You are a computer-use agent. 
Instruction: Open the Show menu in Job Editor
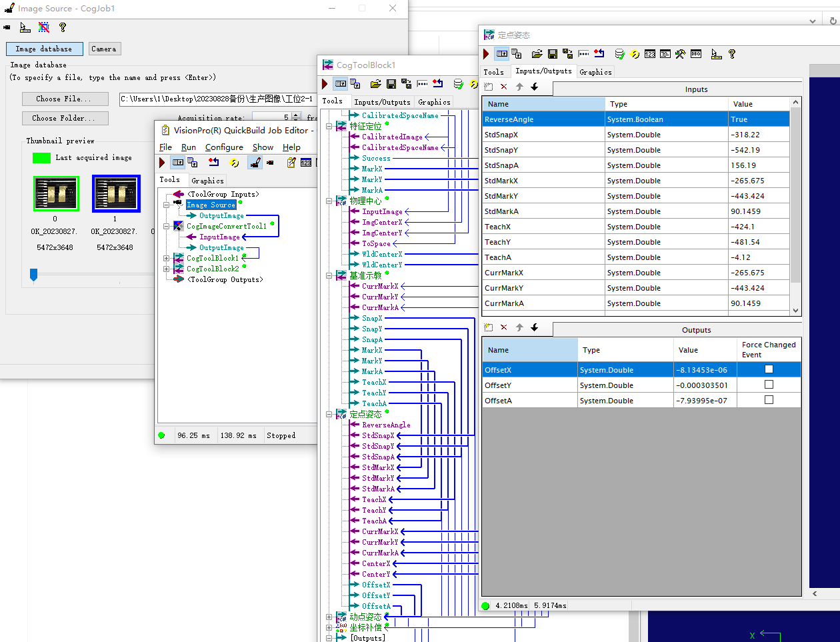(x=263, y=147)
